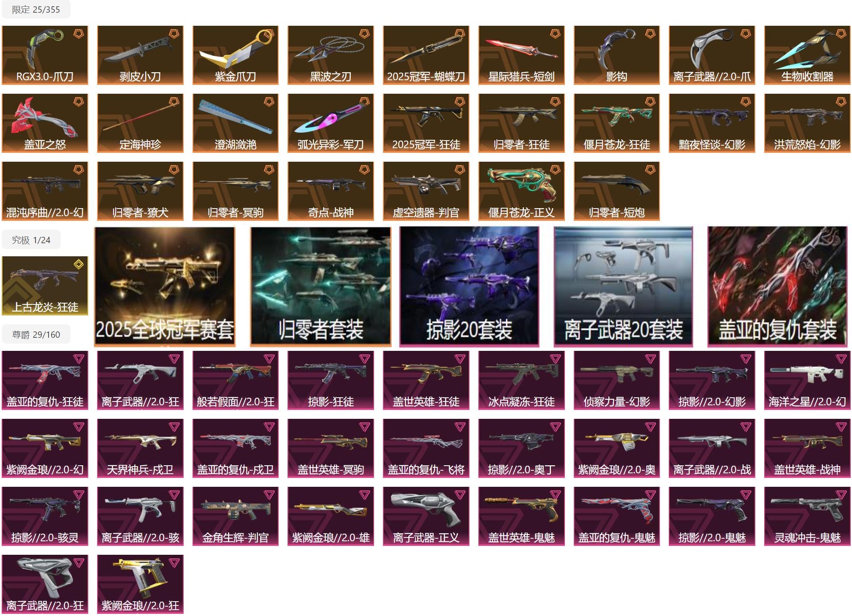Click the 紫金爪刀 knife item
This screenshot has width=852, height=616.
point(236,55)
